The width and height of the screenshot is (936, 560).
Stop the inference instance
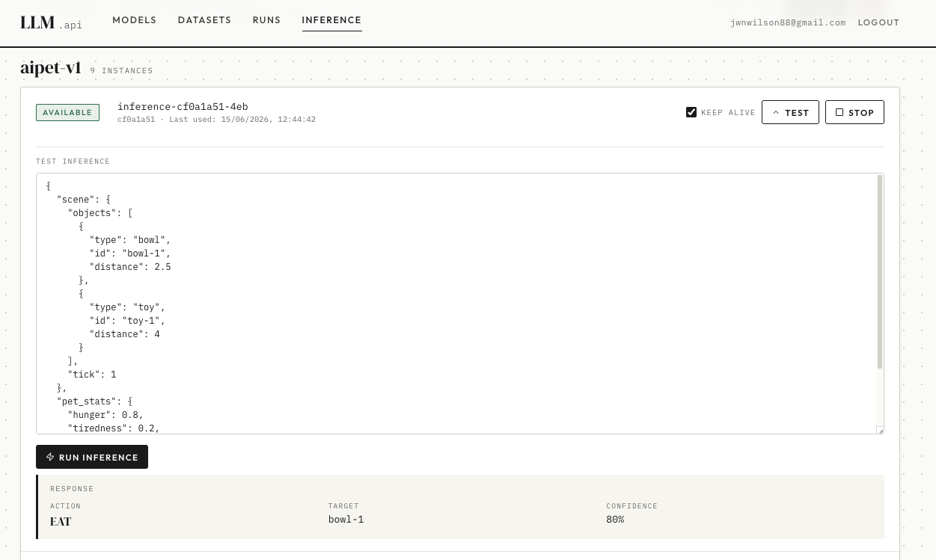(854, 112)
